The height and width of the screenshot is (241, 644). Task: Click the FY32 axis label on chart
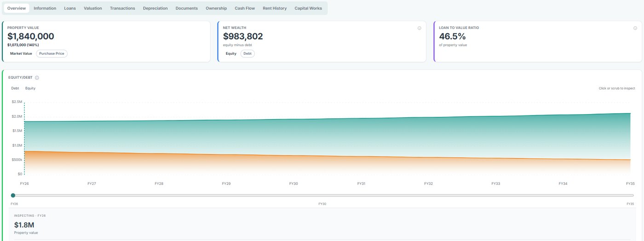pyautogui.click(x=428, y=184)
